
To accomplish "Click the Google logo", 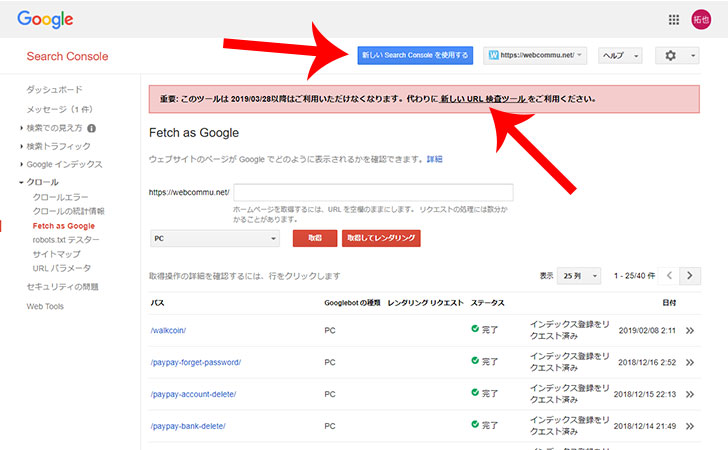I will 45,20.
